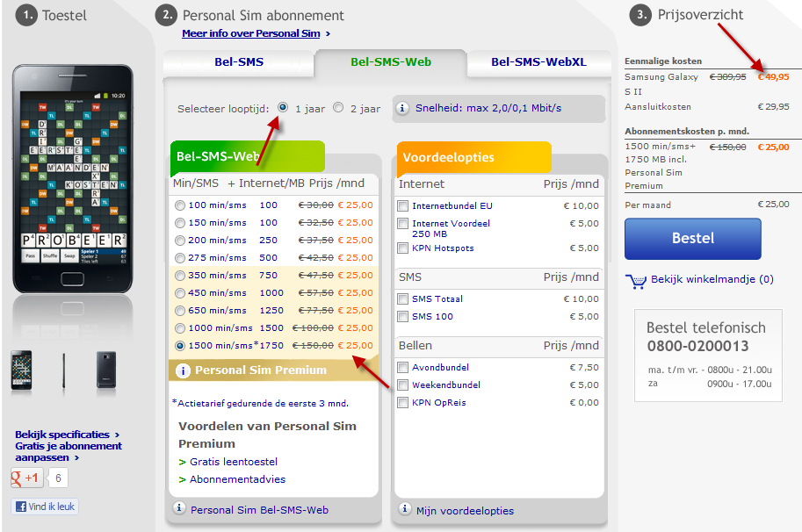The height and width of the screenshot is (532, 802).
Task: Click the KPN Hotspots label
Action: coord(443,248)
